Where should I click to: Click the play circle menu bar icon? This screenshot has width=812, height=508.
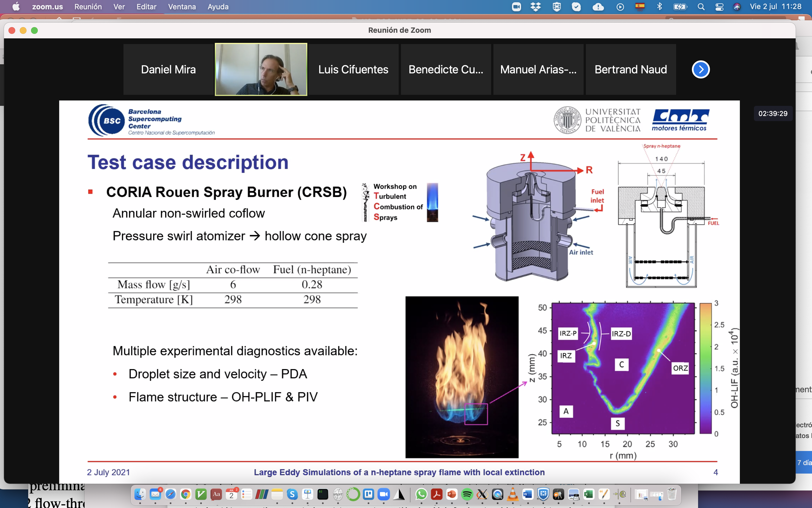pyautogui.click(x=620, y=7)
